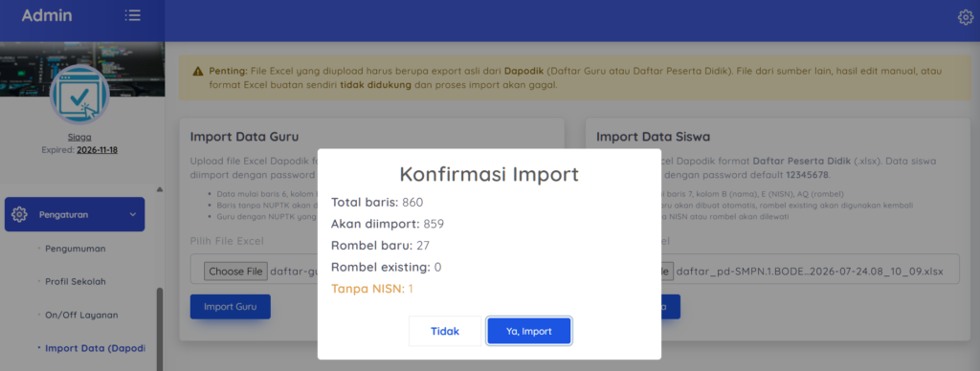Toggle the sidebar hamburger menu icon

tap(132, 15)
